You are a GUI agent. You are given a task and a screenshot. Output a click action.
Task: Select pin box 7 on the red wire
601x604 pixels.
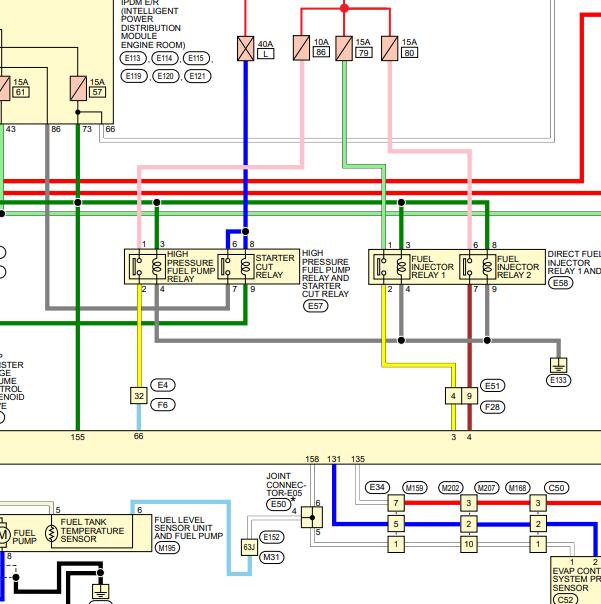pos(396,503)
